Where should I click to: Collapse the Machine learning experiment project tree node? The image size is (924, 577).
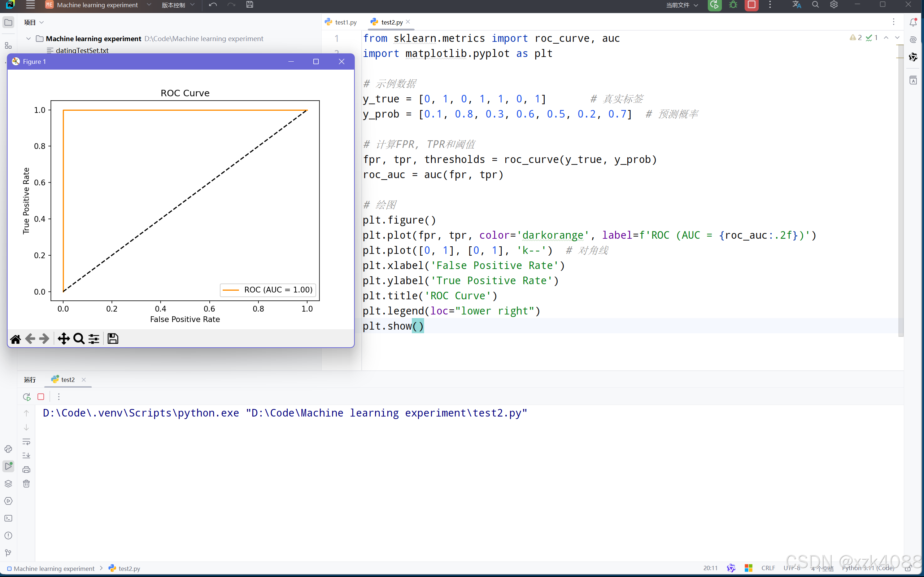29,39
